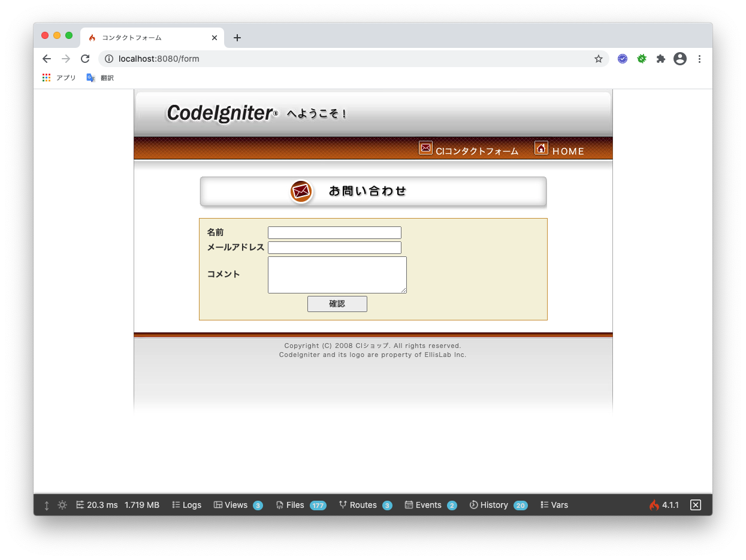
Task: Submit the form with the 確認 button
Action: point(337,304)
